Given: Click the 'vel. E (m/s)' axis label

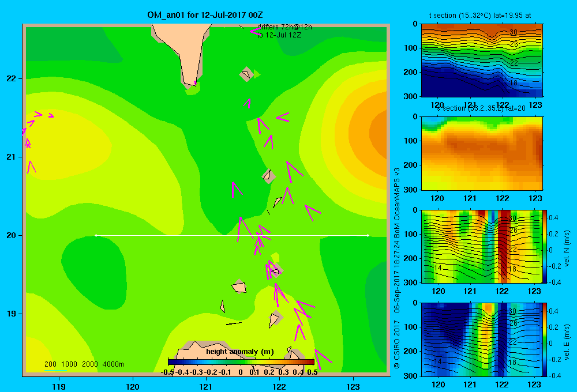Looking at the screenshot, I should point(567,342).
